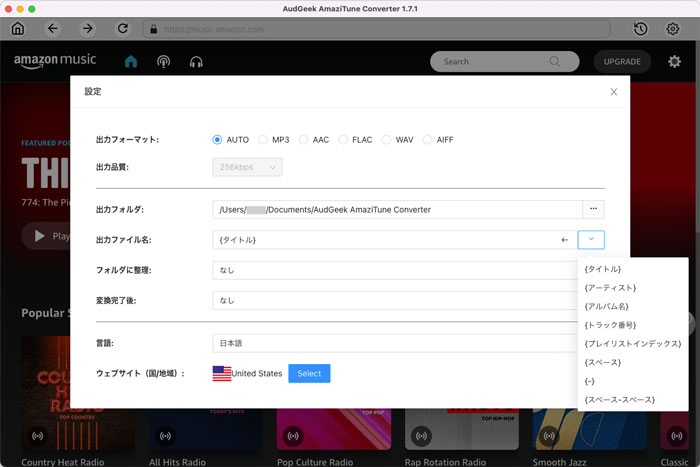This screenshot has height=467, width=700.
Task: Choose {スペース} from tag list
Action: point(633,363)
